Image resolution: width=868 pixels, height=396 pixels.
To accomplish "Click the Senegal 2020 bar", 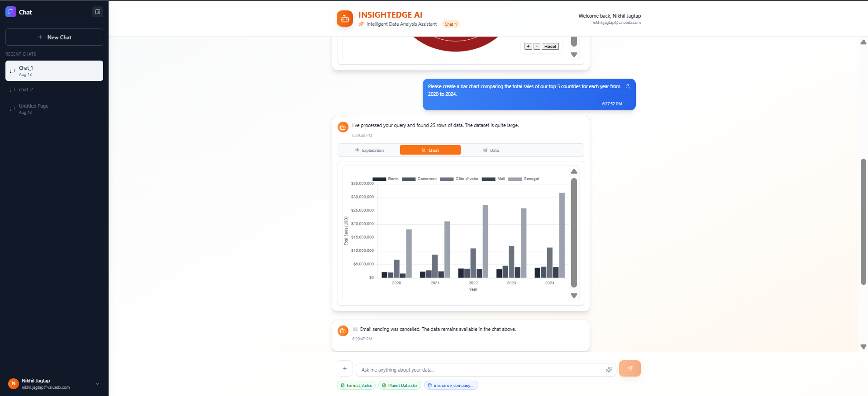I will click(x=409, y=254).
